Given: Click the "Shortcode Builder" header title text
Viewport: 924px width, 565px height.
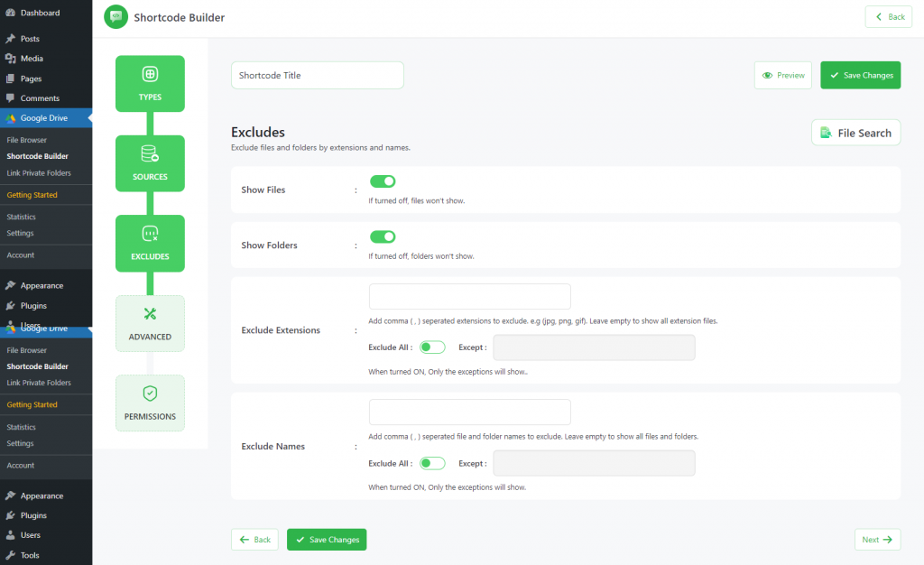Looking at the screenshot, I should click(180, 18).
